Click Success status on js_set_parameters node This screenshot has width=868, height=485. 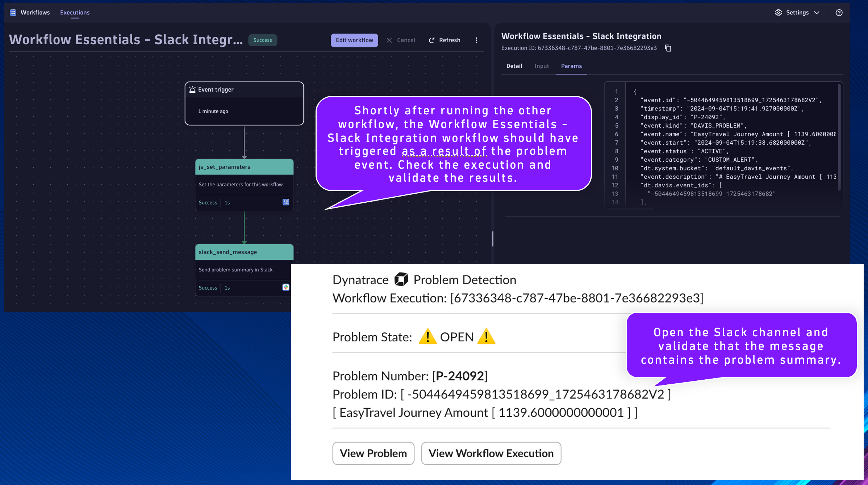(x=208, y=203)
